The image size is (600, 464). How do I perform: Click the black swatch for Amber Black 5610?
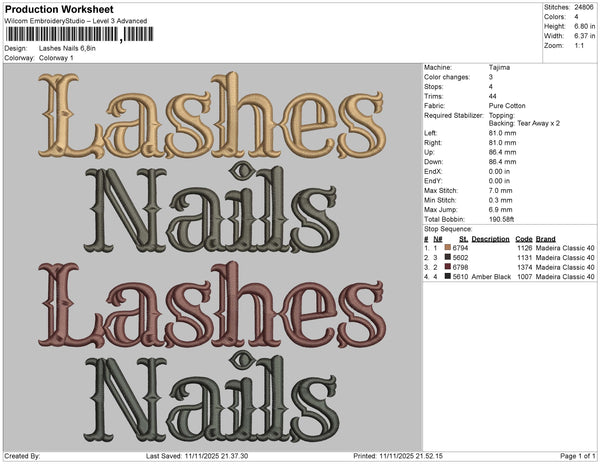[448, 276]
